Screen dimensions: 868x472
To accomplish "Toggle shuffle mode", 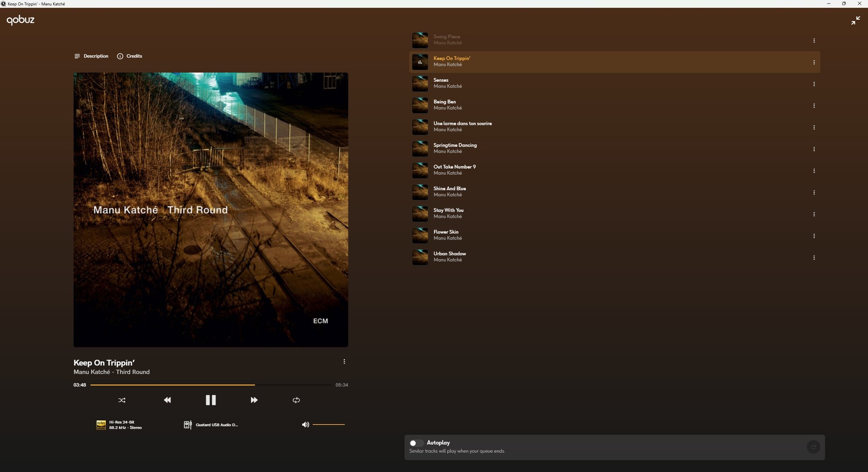I will (122, 400).
